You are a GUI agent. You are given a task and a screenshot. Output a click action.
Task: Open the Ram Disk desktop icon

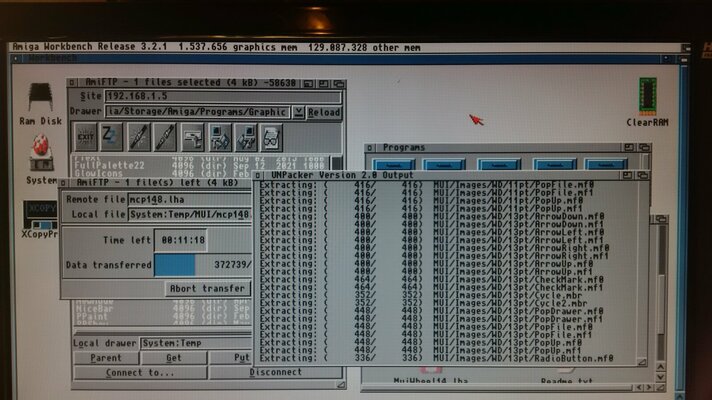pyautogui.click(x=41, y=100)
